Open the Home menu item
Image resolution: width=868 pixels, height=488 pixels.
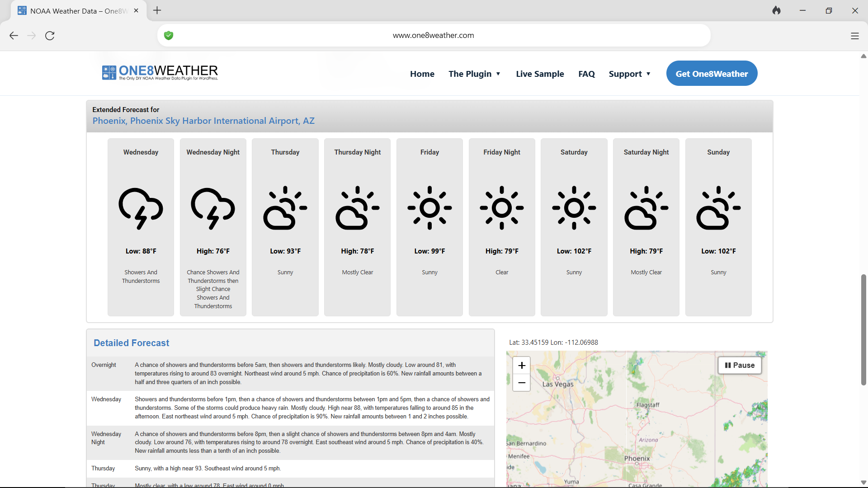[422, 74]
